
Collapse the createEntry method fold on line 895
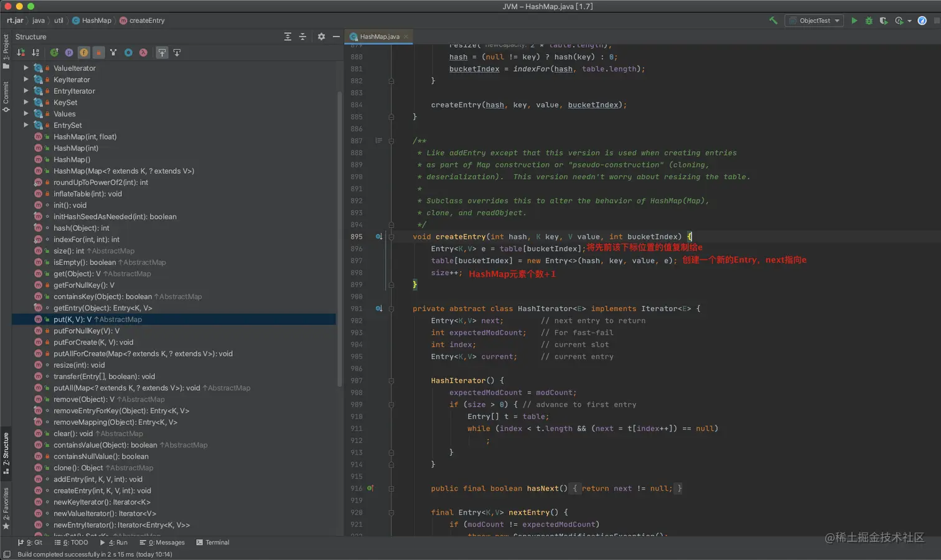click(391, 236)
